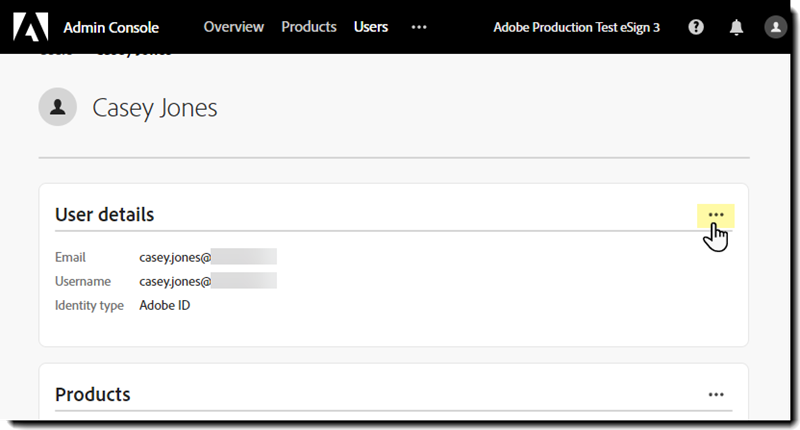Open Products section more options menu
The width and height of the screenshot is (800, 430).
pos(716,395)
